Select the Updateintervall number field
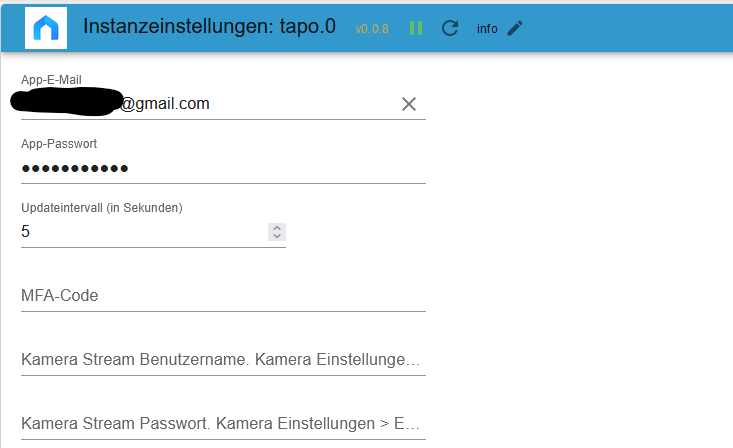733x448 pixels. 140,232
